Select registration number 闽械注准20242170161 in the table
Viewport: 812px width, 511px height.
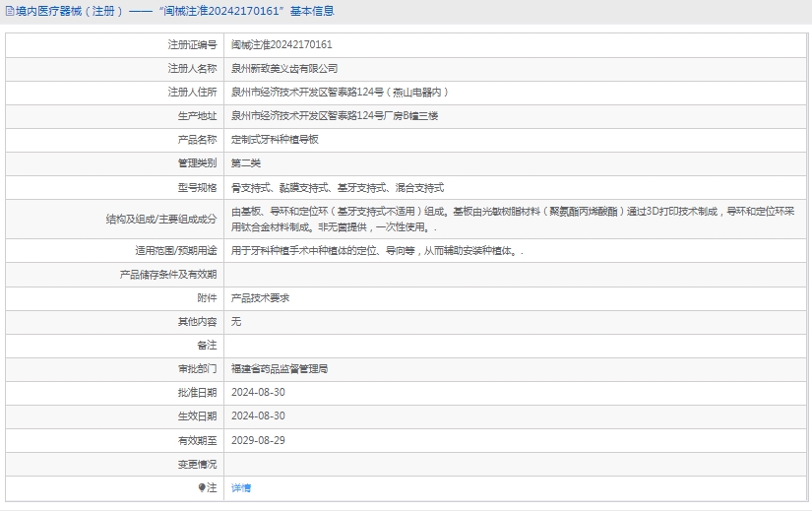click(281, 45)
